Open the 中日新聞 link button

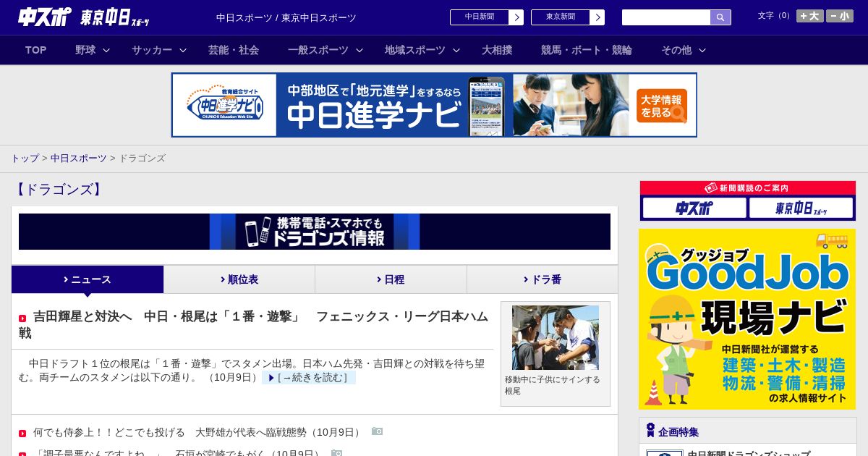tap(480, 17)
